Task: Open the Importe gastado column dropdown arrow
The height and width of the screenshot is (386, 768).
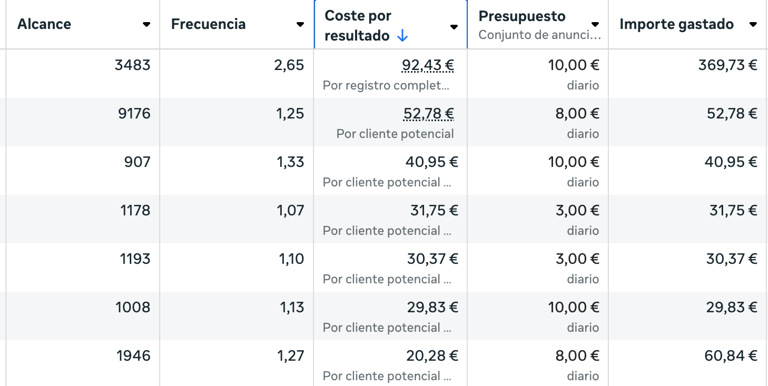Action: (753, 24)
